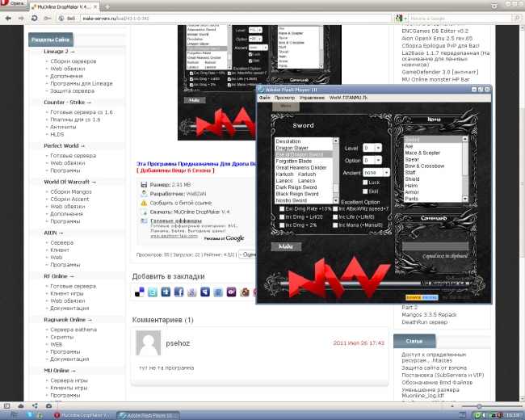
Task: Open the Управление menu in Flash Player
Action: coord(312,98)
